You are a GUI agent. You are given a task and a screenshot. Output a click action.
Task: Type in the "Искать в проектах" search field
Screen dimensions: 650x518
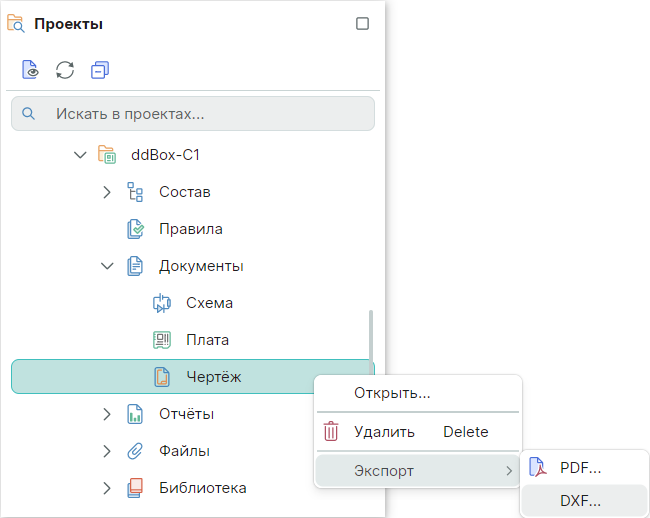[200, 114]
